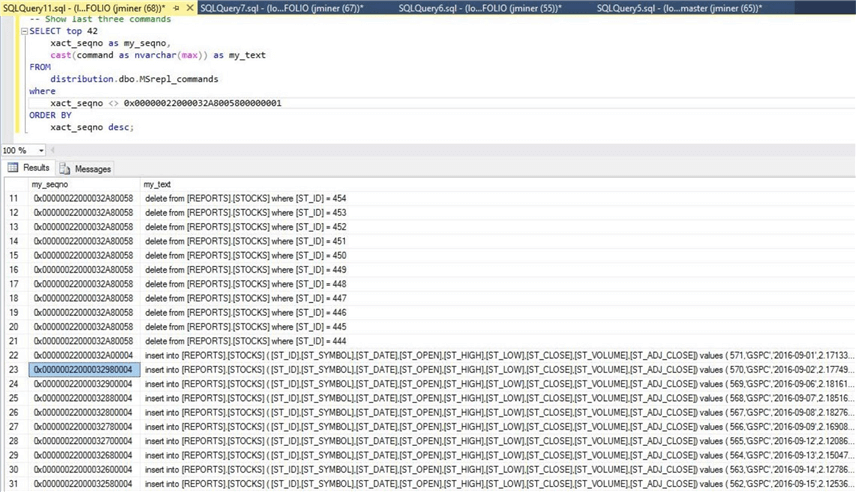Select row 23 by its row header
Image resolution: width=856 pixels, height=492 pixels.
coord(14,369)
